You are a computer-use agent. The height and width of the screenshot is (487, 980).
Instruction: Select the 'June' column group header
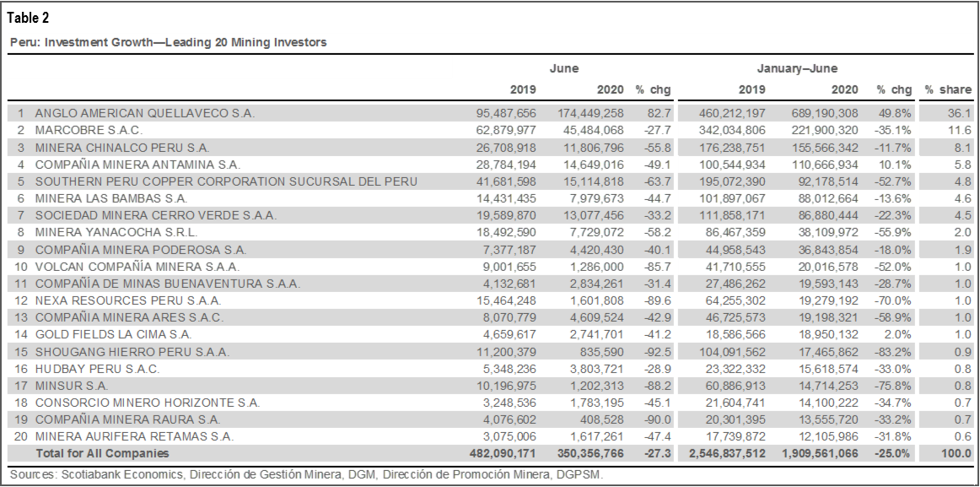coord(563,68)
